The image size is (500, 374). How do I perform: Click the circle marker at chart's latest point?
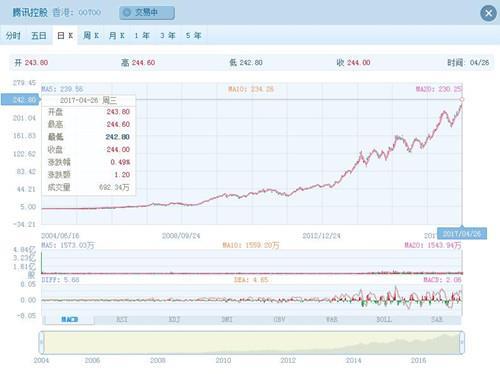[x=462, y=99]
